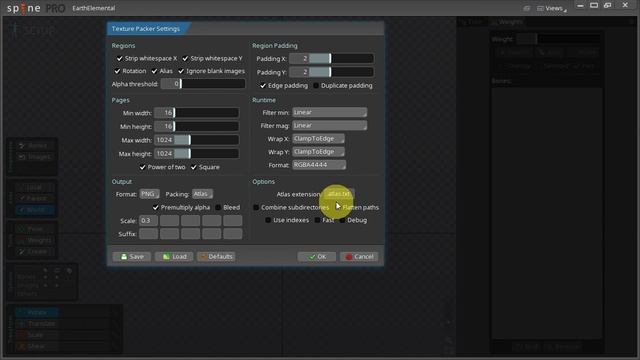Click the Texture Packer Settings title tab

[x=146, y=29]
